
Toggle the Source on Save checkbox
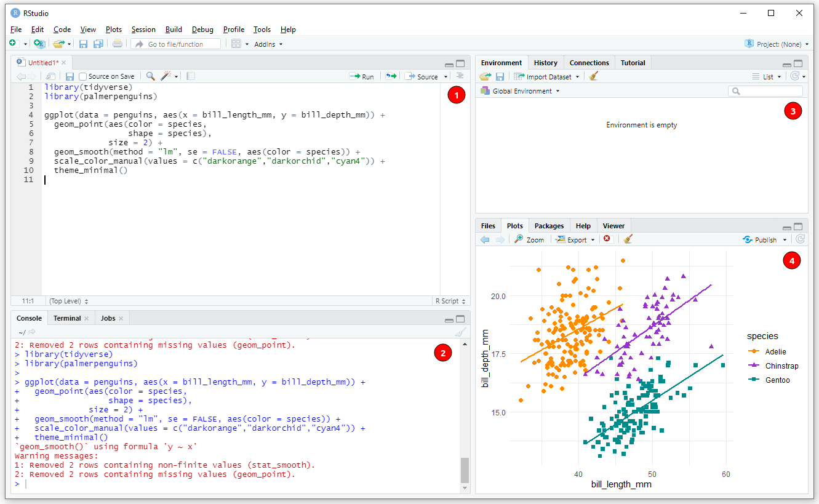(x=82, y=76)
